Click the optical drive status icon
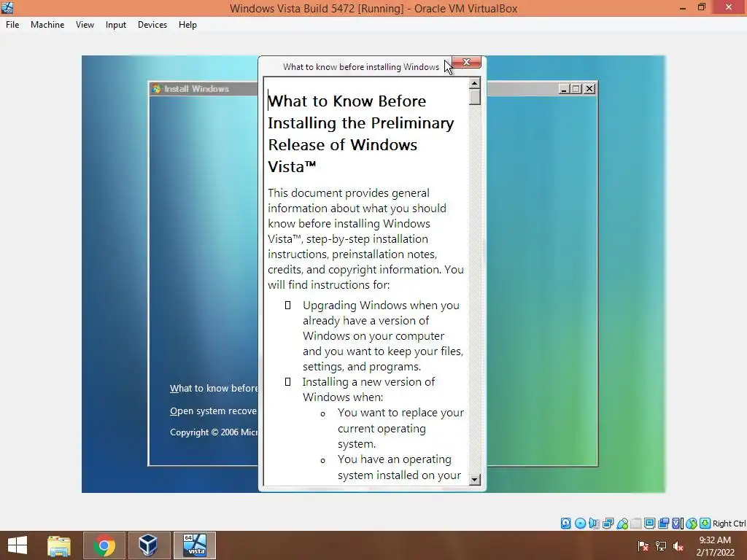This screenshot has width=747, height=560. click(x=580, y=524)
